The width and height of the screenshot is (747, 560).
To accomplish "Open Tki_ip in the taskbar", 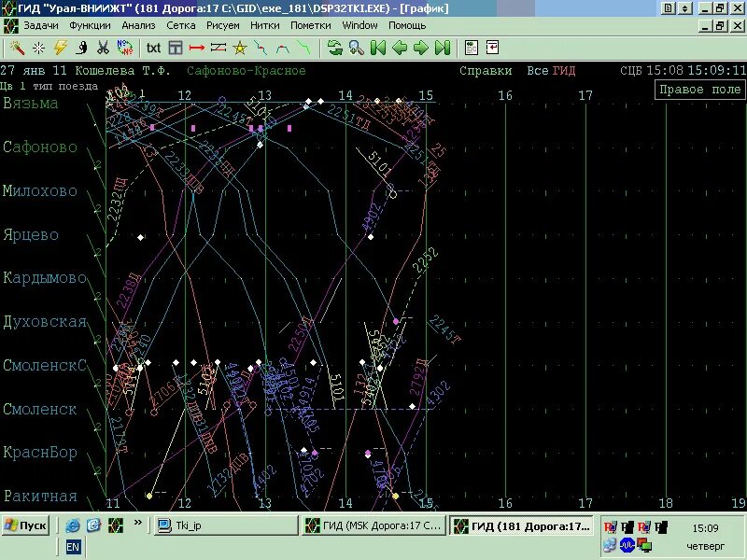I will (x=226, y=525).
